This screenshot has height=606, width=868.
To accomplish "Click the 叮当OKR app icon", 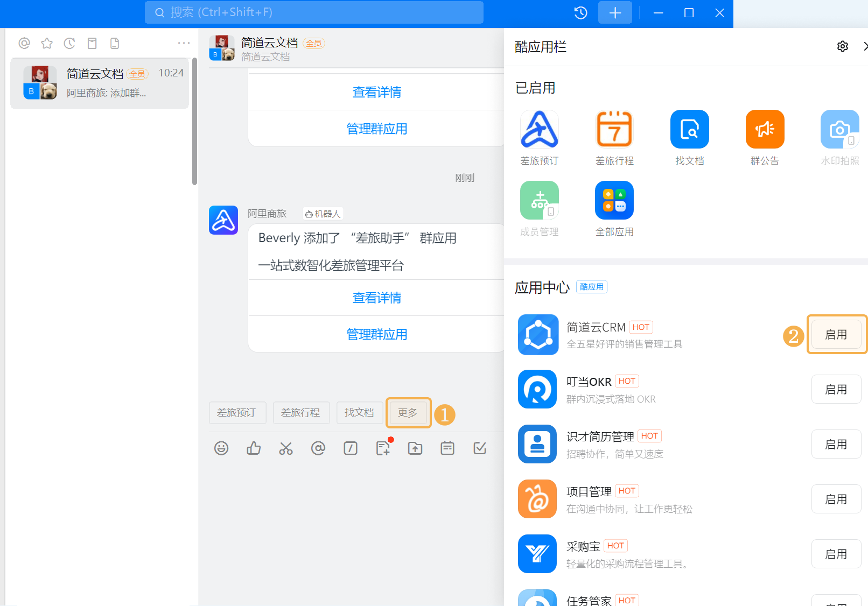I will [537, 390].
